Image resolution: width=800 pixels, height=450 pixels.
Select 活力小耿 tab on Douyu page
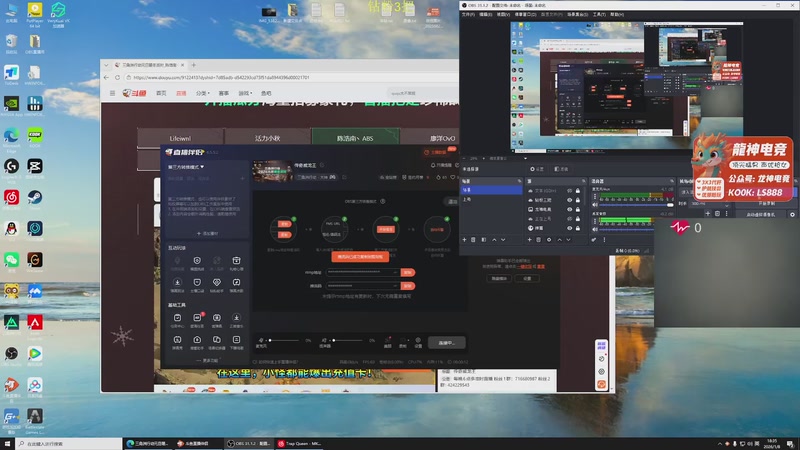tap(267, 138)
